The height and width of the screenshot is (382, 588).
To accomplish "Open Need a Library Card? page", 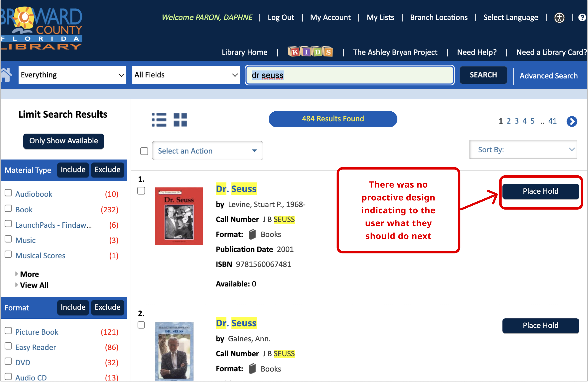I will (551, 52).
